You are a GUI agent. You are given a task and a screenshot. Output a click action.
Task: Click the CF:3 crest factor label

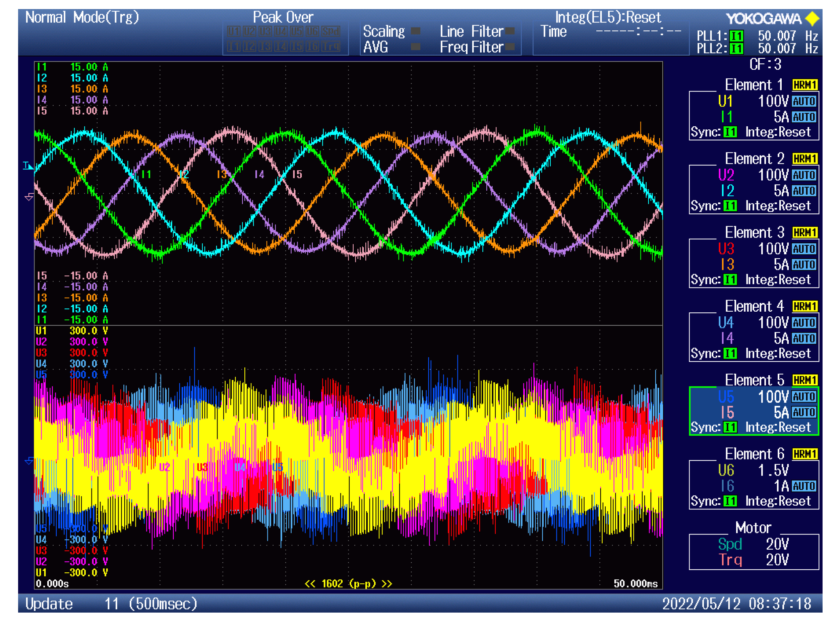(765, 64)
